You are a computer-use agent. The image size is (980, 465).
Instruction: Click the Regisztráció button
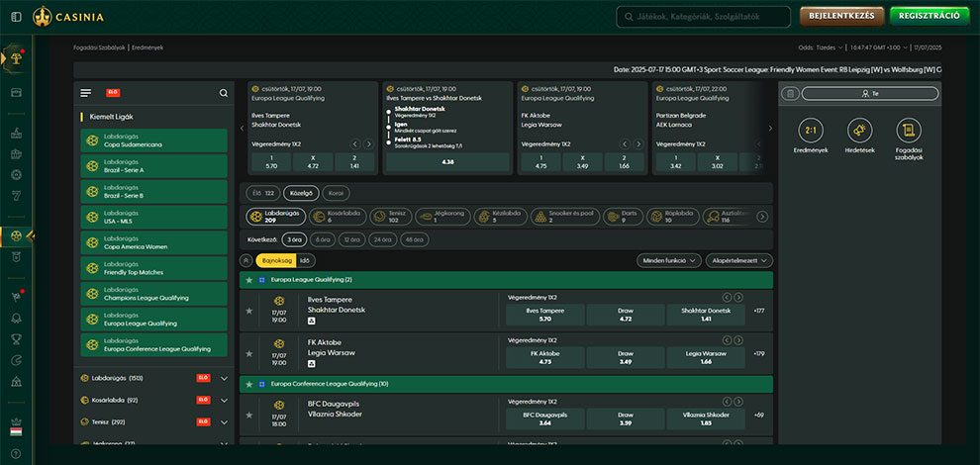pyautogui.click(x=930, y=16)
